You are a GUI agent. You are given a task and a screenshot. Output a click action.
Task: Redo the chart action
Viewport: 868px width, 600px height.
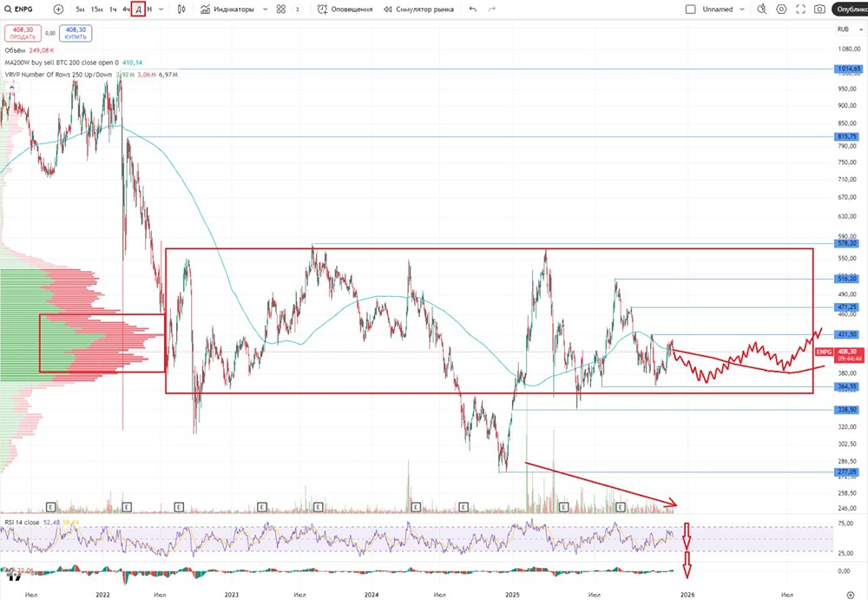click(x=491, y=9)
